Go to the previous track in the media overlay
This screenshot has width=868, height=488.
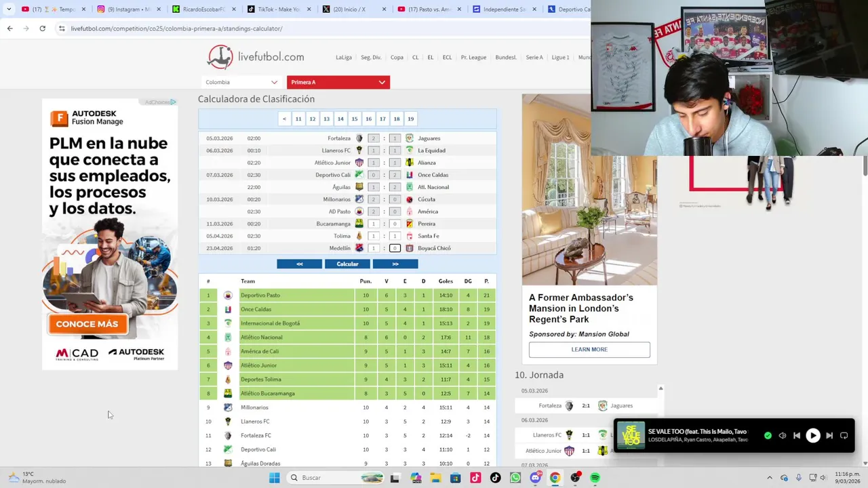pos(797,436)
